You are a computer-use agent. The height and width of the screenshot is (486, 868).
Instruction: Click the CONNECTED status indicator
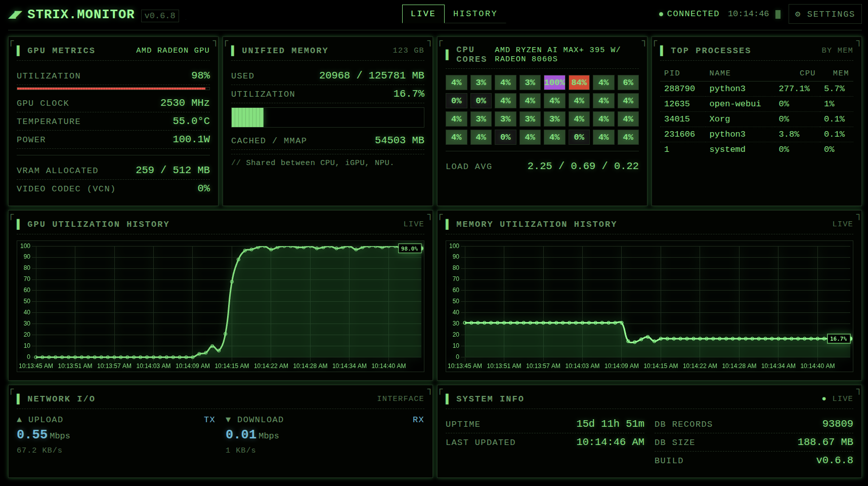pyautogui.click(x=689, y=14)
